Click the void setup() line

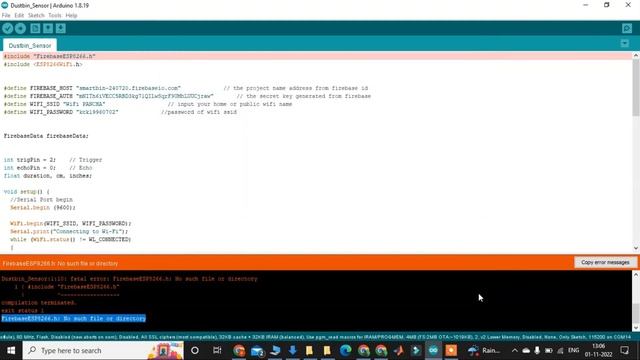click(27, 191)
